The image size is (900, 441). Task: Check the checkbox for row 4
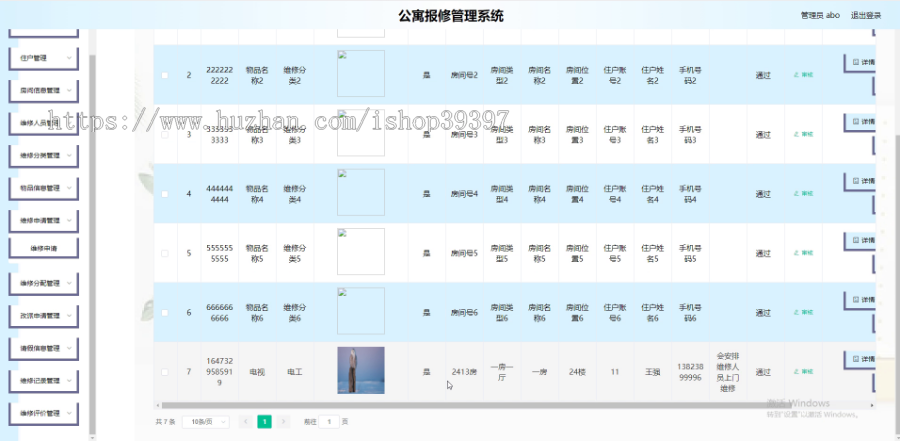[165, 194]
